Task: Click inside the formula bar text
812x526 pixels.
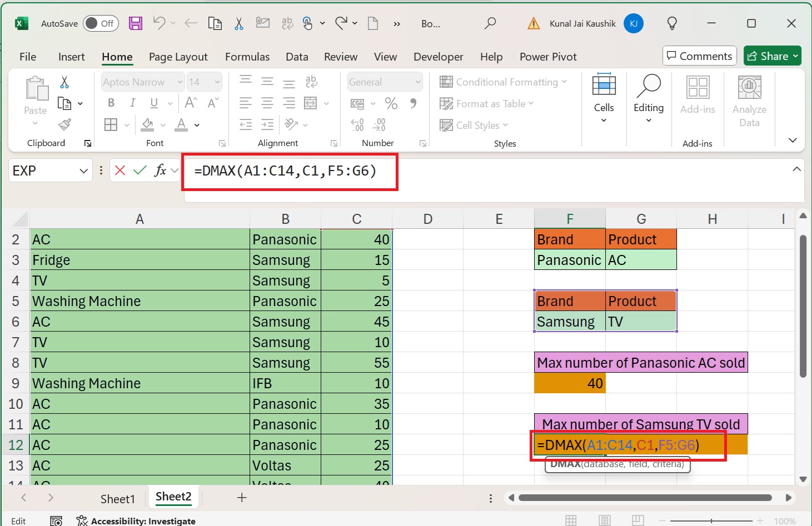Action: click(x=286, y=171)
